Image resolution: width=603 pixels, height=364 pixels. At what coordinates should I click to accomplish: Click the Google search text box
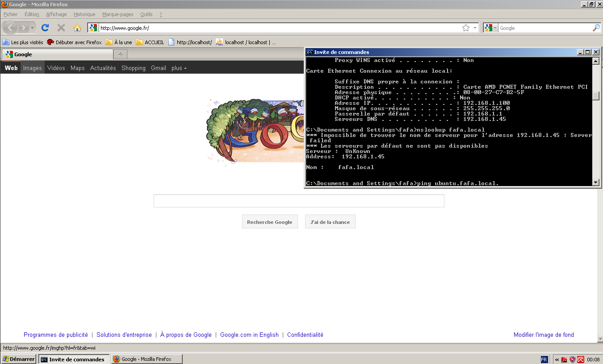[x=299, y=201]
